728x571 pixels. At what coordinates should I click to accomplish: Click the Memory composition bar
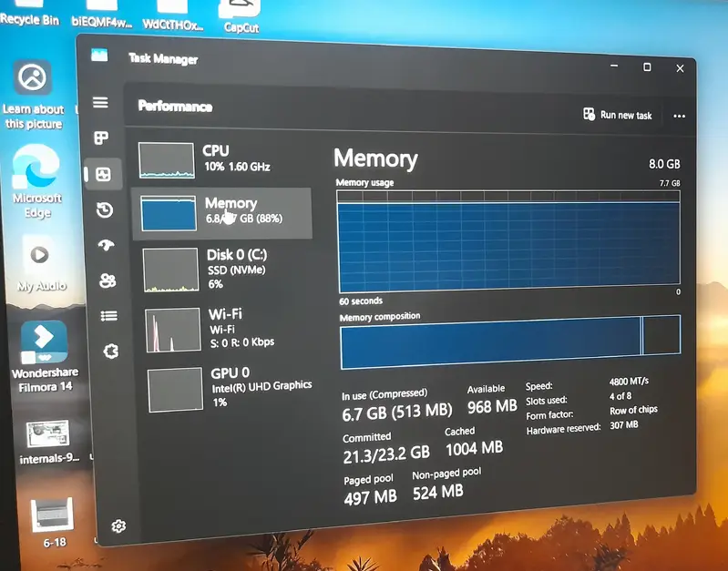tap(509, 335)
